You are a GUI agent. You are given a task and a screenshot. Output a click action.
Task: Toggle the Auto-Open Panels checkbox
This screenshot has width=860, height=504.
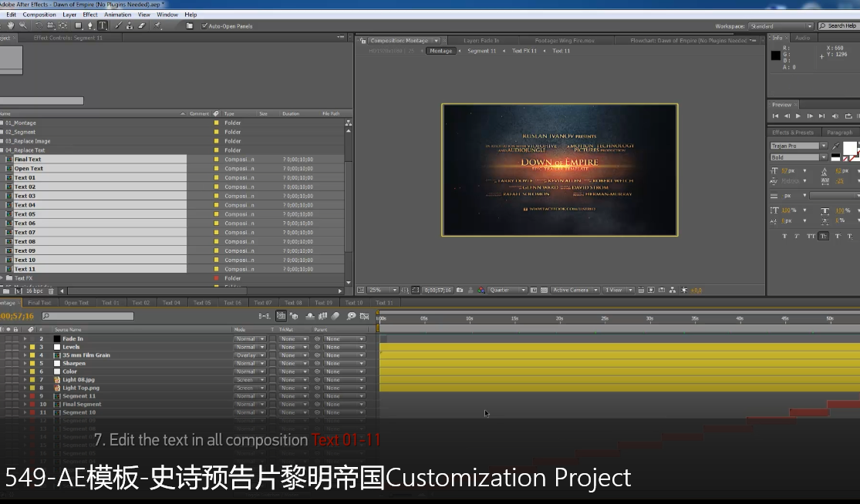click(204, 25)
